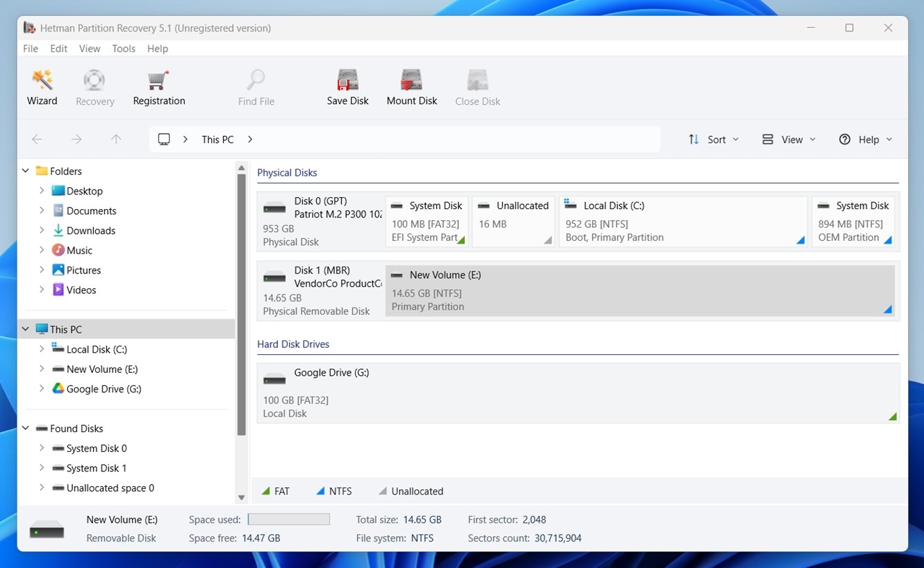924x568 pixels.
Task: Select the This PC icon in breadcrumb bar
Action: (x=163, y=139)
